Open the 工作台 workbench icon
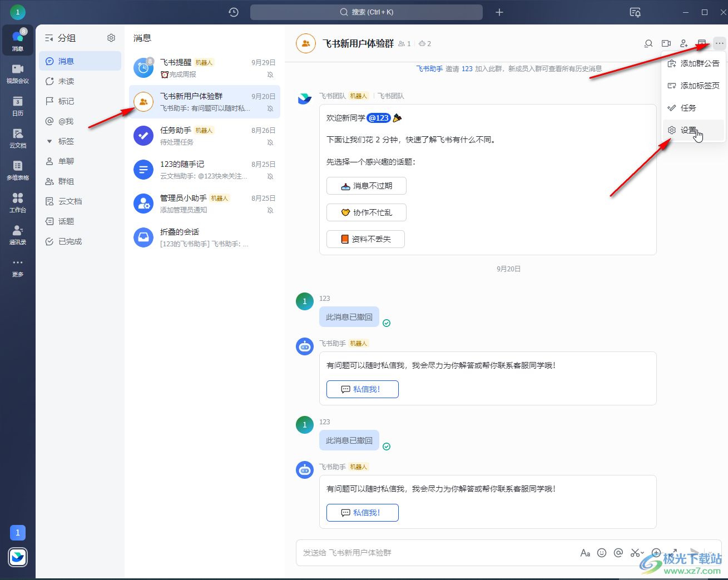 pos(18,202)
